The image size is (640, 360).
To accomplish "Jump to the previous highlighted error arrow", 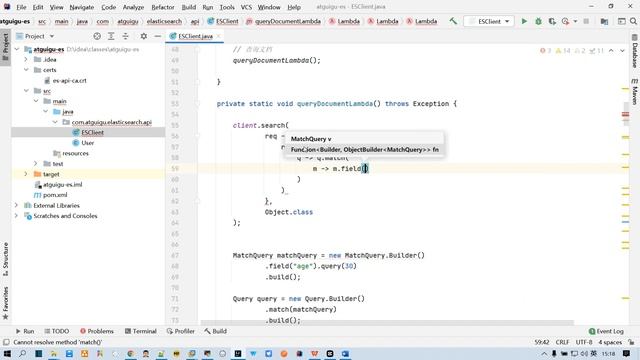I will point(611,51).
